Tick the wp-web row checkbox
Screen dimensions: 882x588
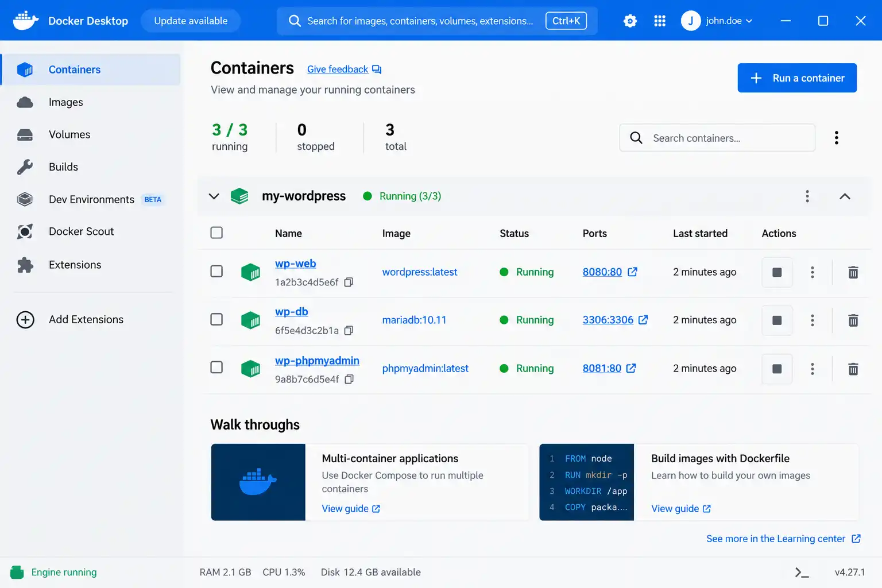point(216,271)
